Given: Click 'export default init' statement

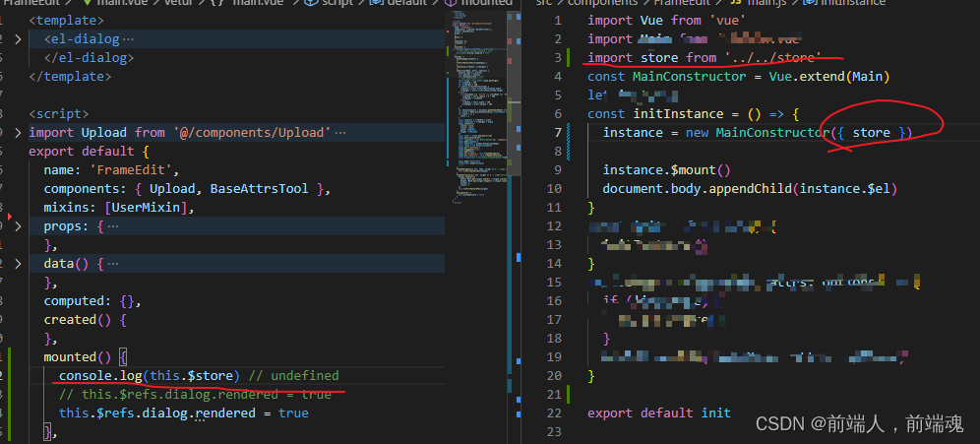Looking at the screenshot, I should tap(659, 413).
